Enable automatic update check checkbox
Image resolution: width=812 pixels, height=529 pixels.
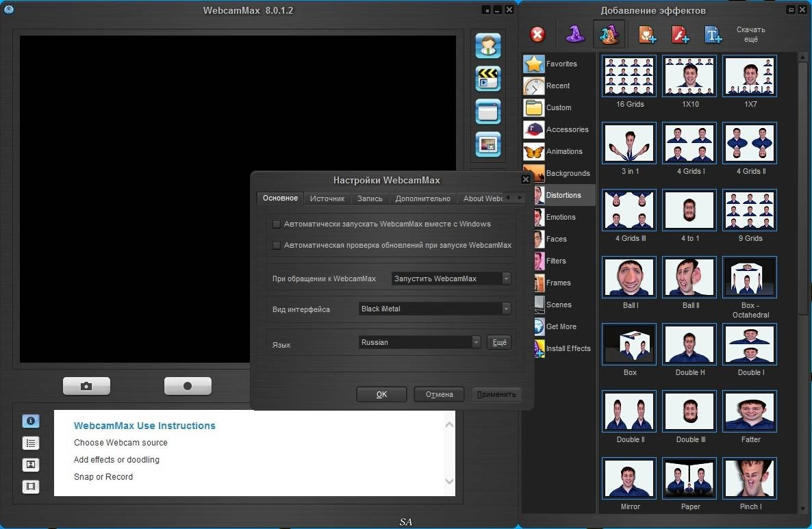[x=277, y=246]
